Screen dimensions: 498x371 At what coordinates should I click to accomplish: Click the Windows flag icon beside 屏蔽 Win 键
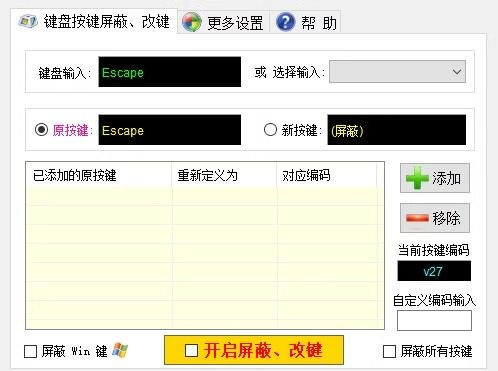coord(120,350)
